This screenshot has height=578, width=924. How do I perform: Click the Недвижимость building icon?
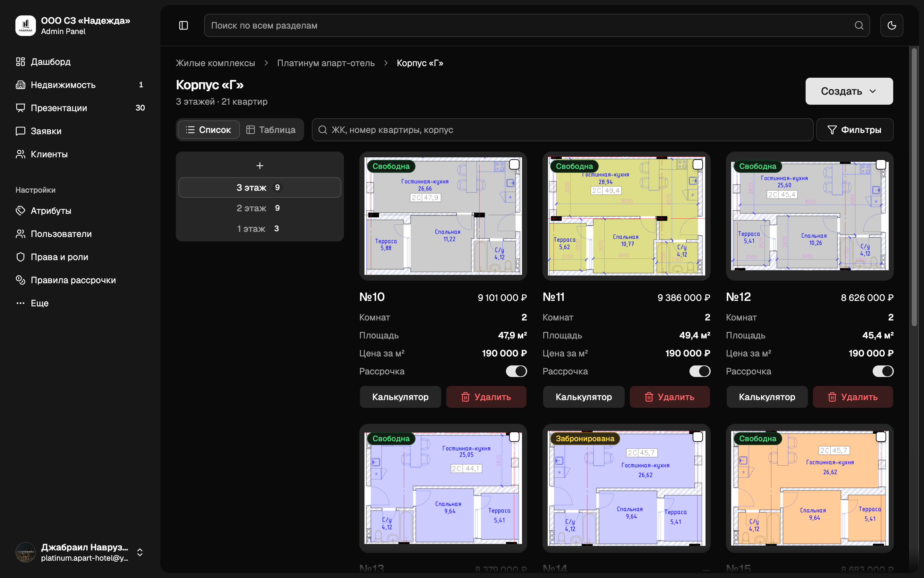coord(21,85)
